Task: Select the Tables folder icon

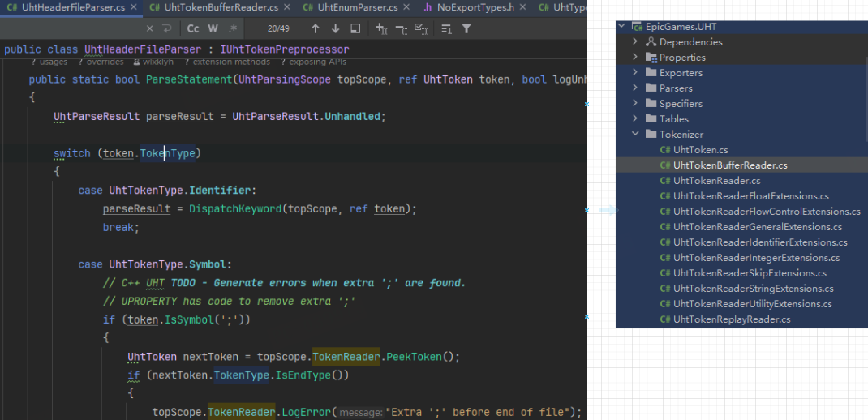Action: 651,119
